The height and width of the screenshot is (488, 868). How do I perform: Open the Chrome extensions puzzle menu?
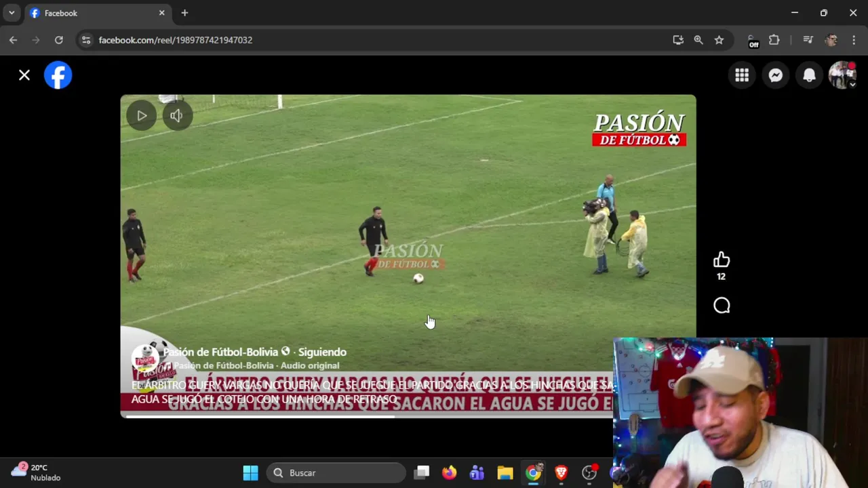click(774, 40)
